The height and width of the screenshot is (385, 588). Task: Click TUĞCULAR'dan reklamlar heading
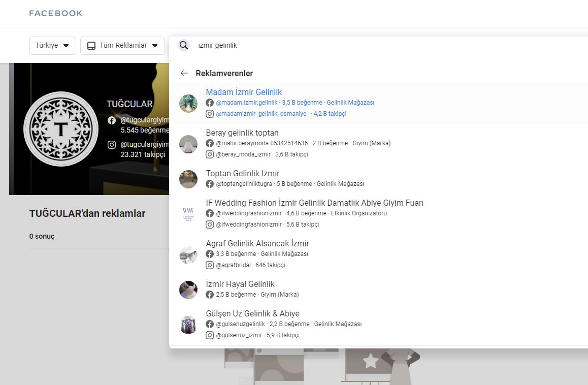coord(87,213)
